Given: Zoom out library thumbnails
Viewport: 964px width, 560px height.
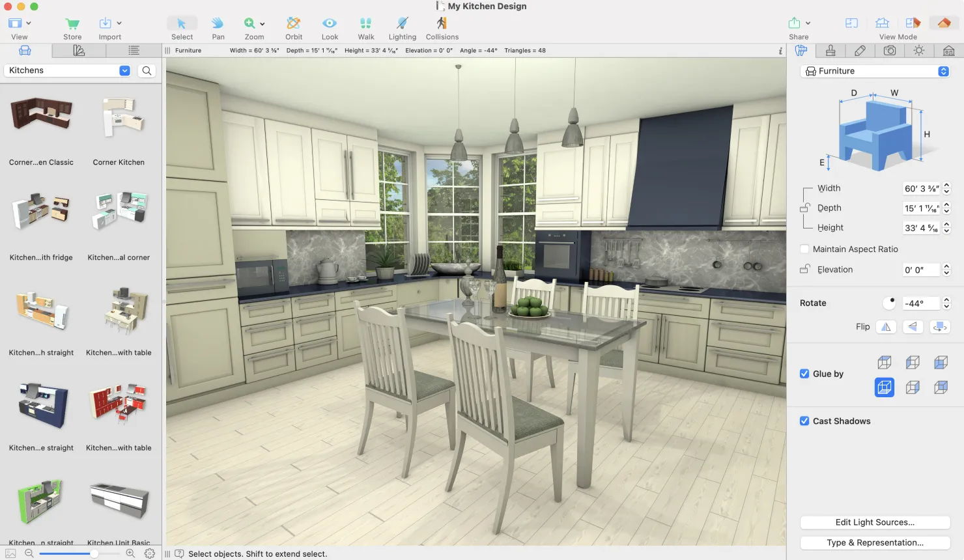Looking at the screenshot, I should 29,553.
